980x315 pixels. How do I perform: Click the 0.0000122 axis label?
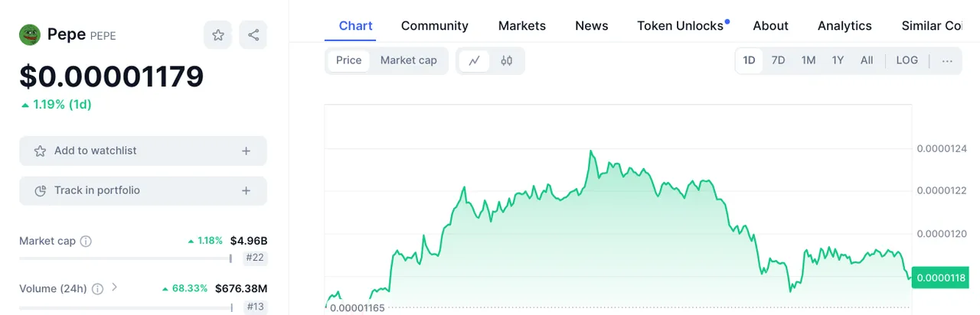(941, 191)
